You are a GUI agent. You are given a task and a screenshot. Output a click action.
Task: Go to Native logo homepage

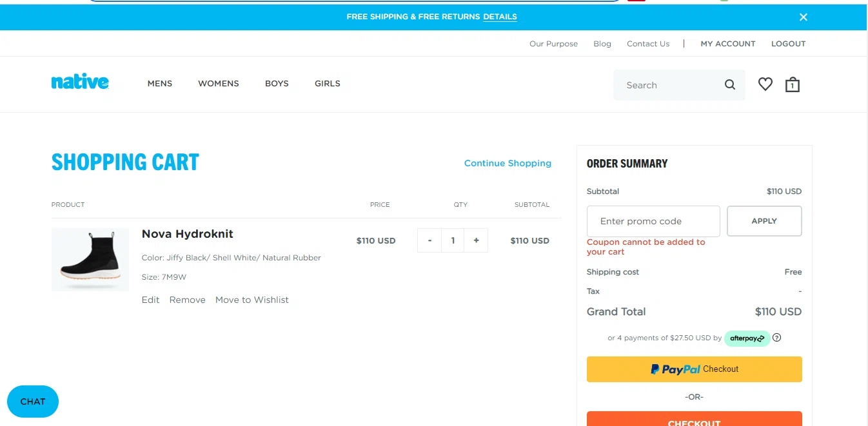tap(80, 82)
